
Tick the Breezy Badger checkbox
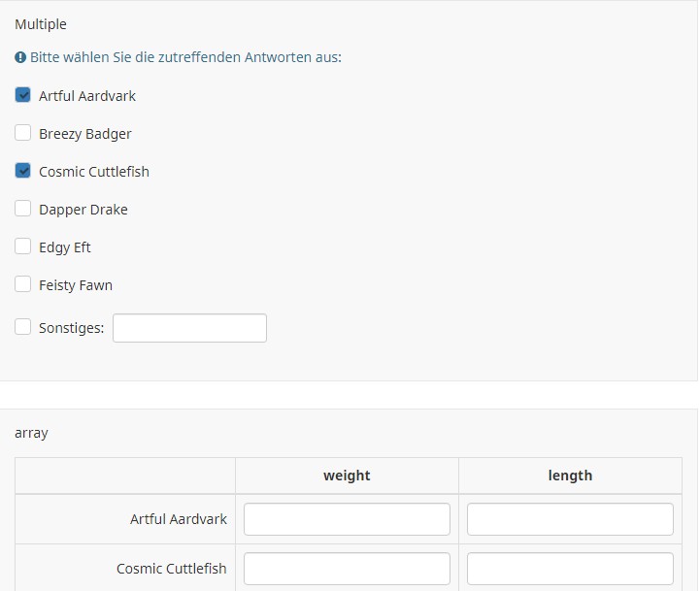tap(23, 133)
